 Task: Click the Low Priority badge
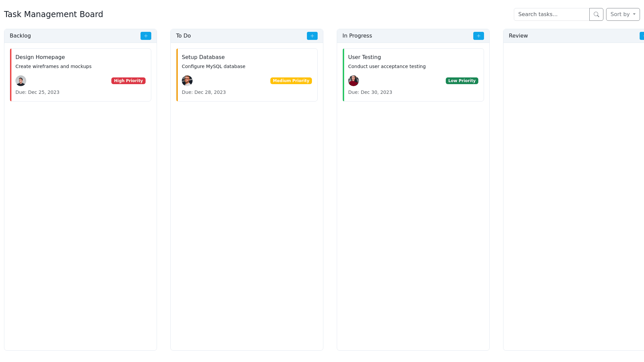[x=462, y=81]
